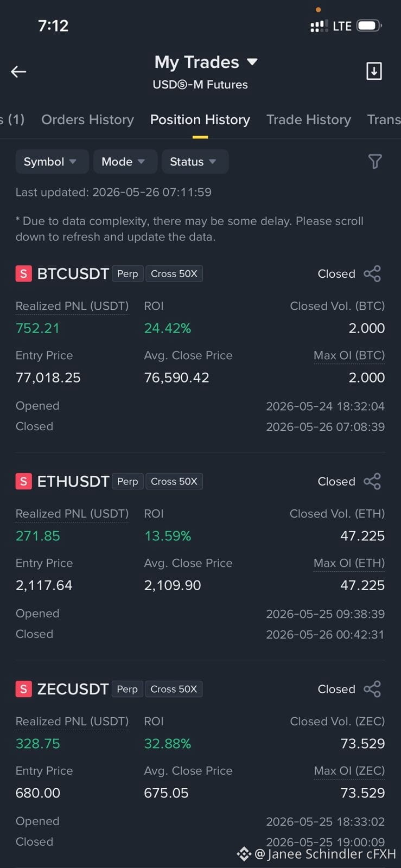Share the ETHUSDT closed position

click(372, 482)
